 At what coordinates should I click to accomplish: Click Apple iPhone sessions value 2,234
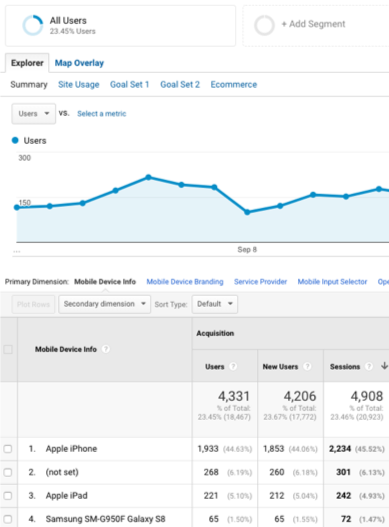pyautogui.click(x=340, y=449)
